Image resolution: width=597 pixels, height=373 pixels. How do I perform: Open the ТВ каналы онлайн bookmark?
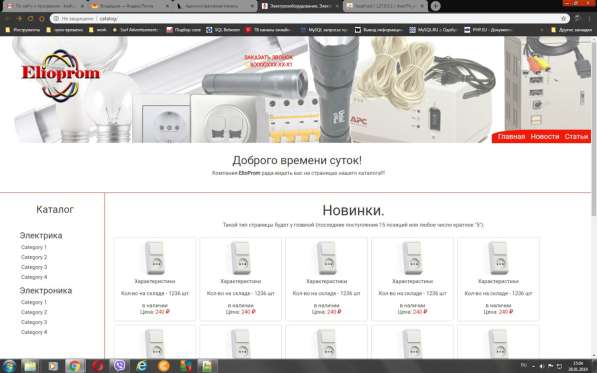pos(269,30)
